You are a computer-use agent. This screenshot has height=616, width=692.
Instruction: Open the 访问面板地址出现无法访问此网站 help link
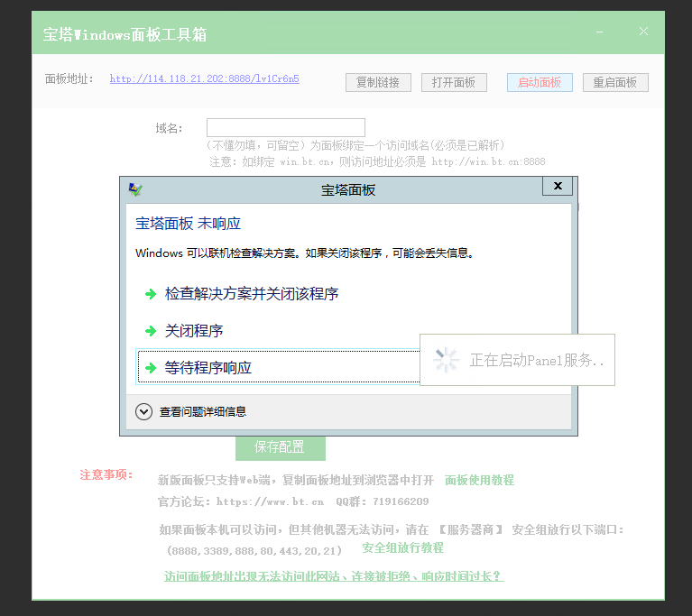334,575
